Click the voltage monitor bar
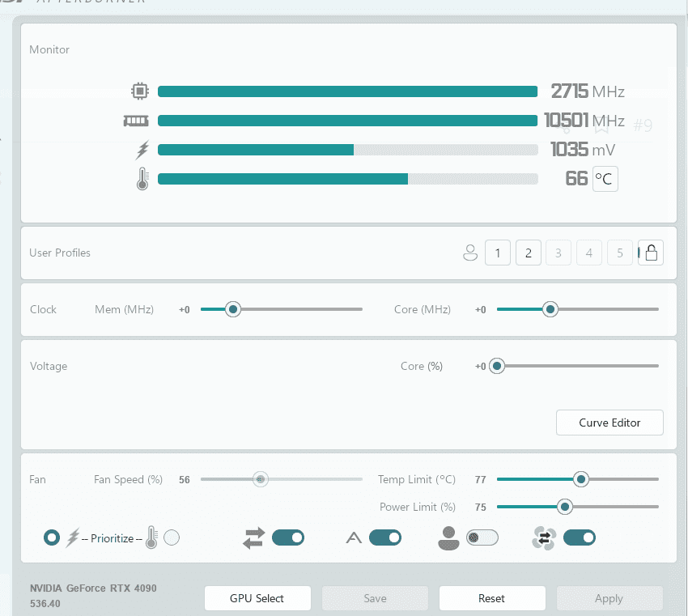 coord(347,150)
